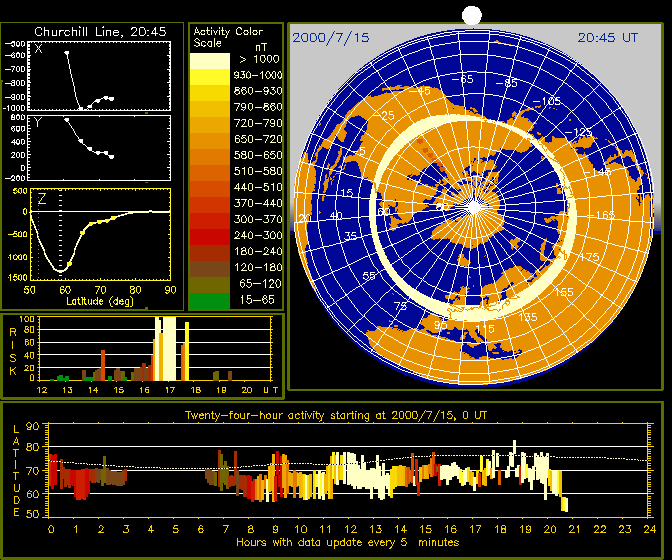Viewport: 672px width, 560px height.
Task: Click the center pole of the polar map
Action: pos(477,207)
